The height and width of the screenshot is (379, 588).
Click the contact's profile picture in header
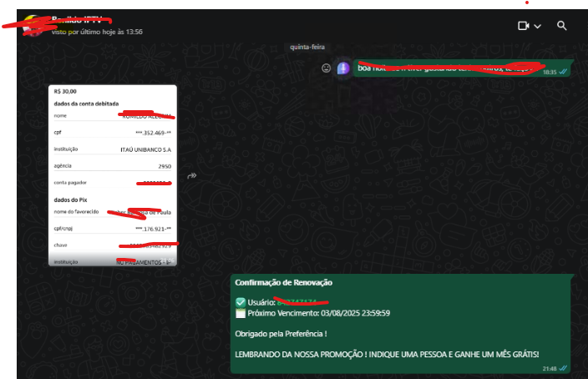pyautogui.click(x=32, y=25)
